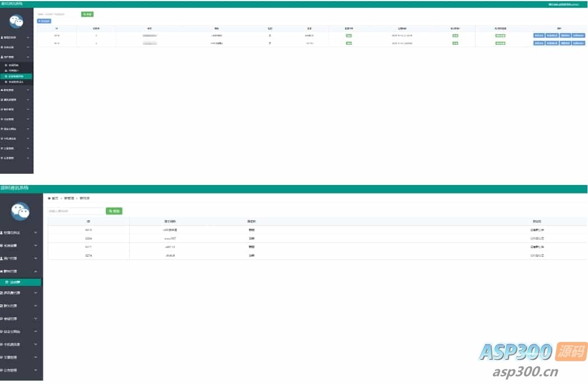Click the widest green status badge in the first user row

pos(500,35)
